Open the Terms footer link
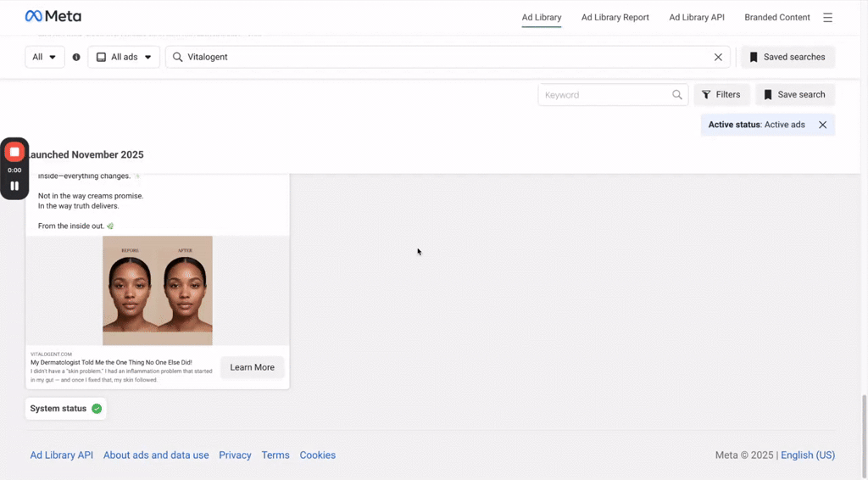 click(x=275, y=455)
